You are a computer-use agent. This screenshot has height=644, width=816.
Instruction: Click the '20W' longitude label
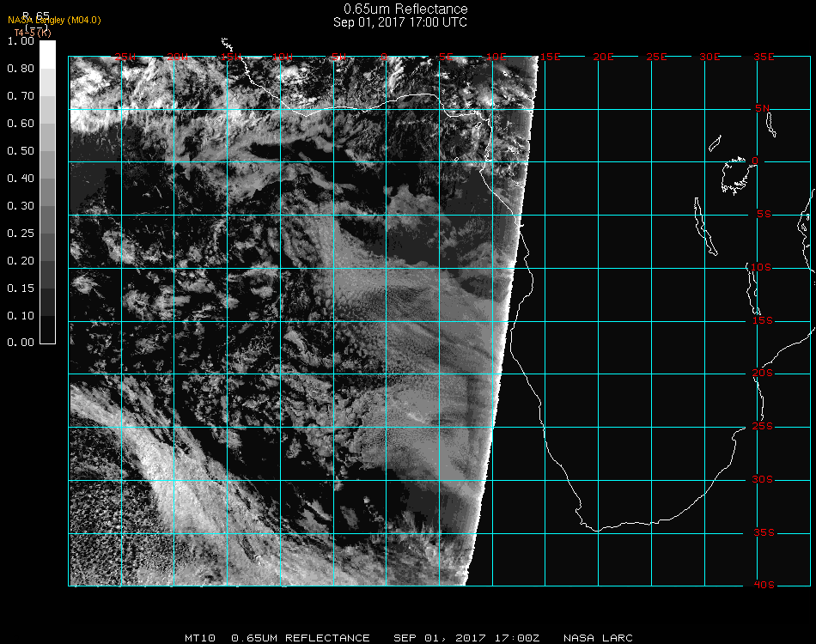[x=178, y=57]
